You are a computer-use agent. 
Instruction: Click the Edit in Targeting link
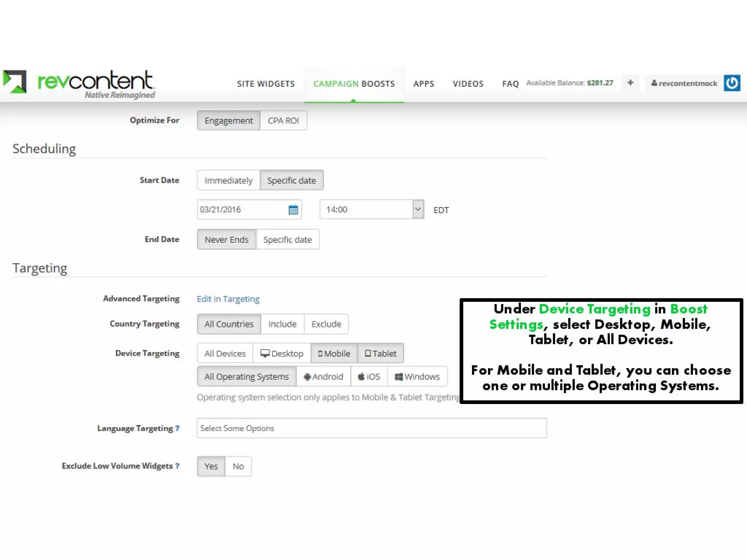[228, 299]
